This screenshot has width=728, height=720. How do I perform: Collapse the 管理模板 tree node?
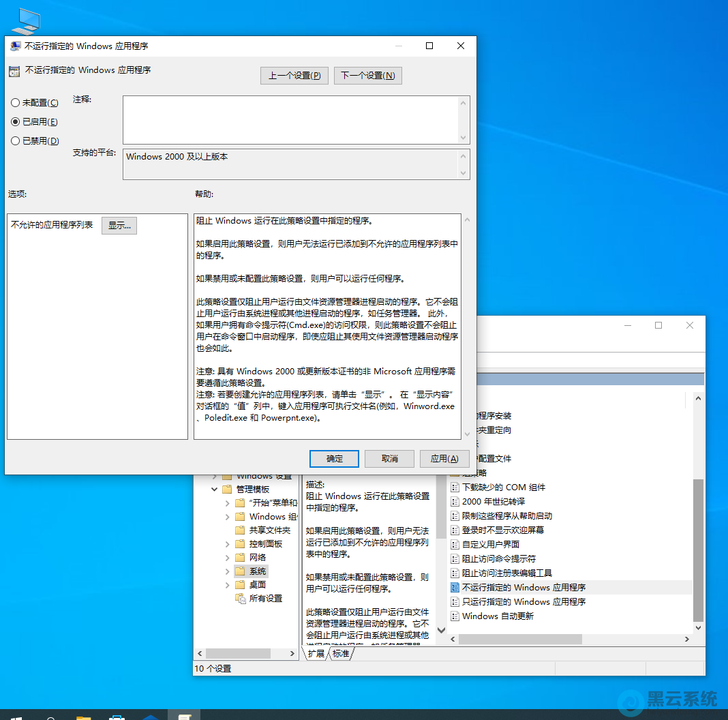[x=215, y=489]
